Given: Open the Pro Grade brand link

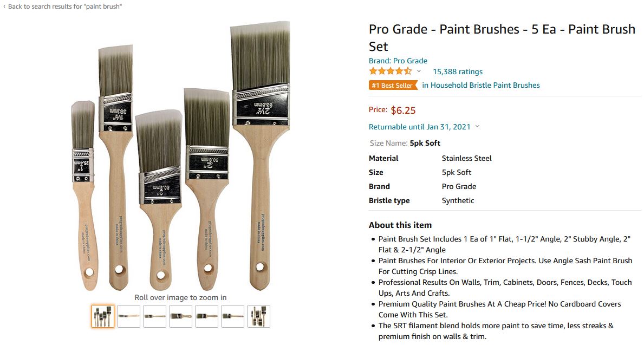Looking at the screenshot, I should tap(398, 61).
